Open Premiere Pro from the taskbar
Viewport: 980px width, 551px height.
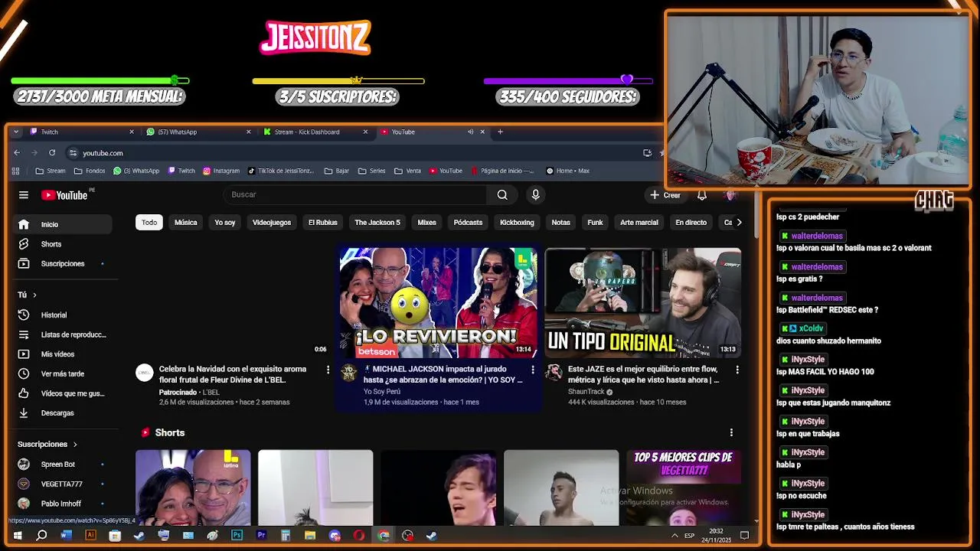pos(261,536)
